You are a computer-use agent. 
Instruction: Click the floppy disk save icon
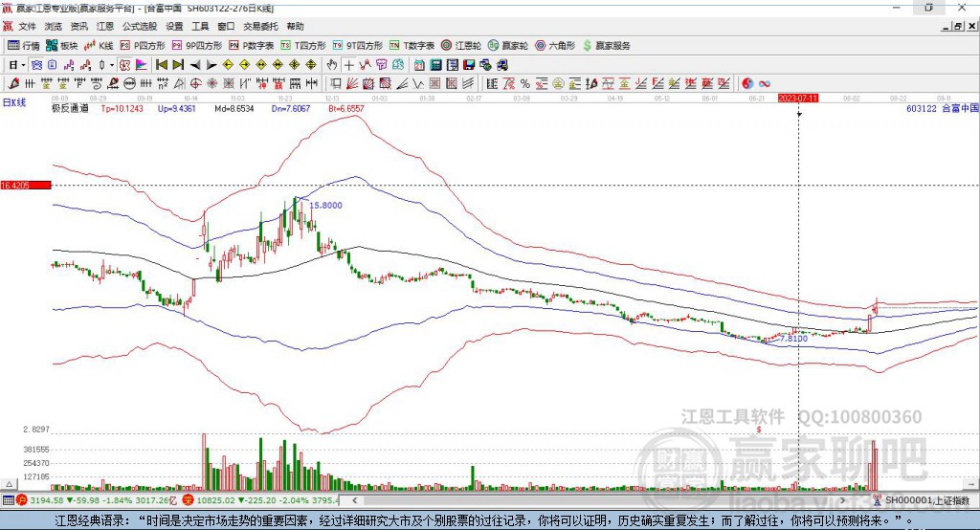[x=469, y=65]
